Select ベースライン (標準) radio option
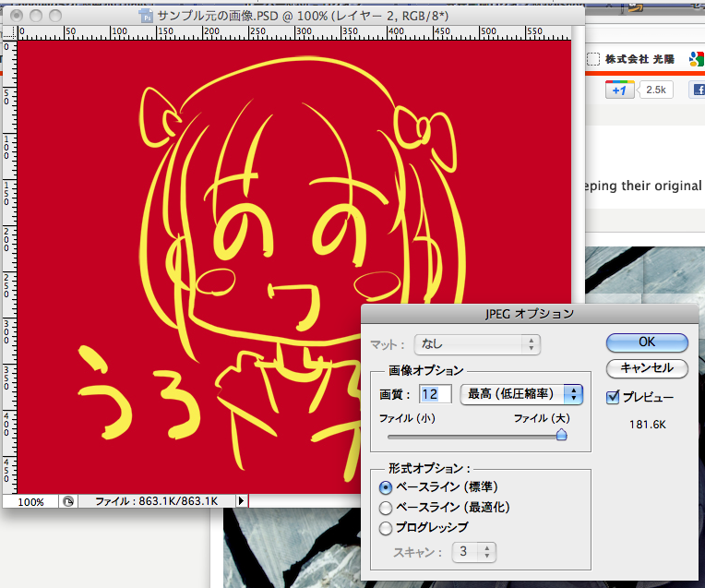705x588 pixels. click(x=386, y=487)
